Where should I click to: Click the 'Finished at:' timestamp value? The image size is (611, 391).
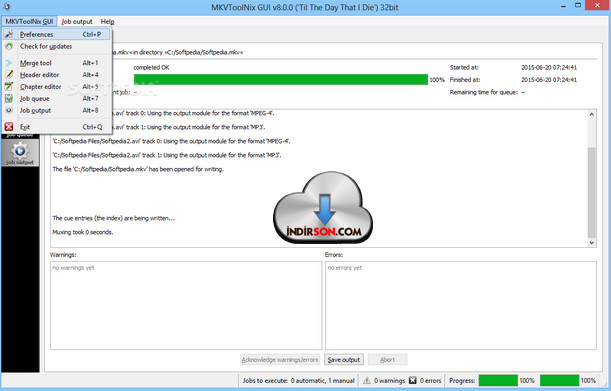(549, 80)
